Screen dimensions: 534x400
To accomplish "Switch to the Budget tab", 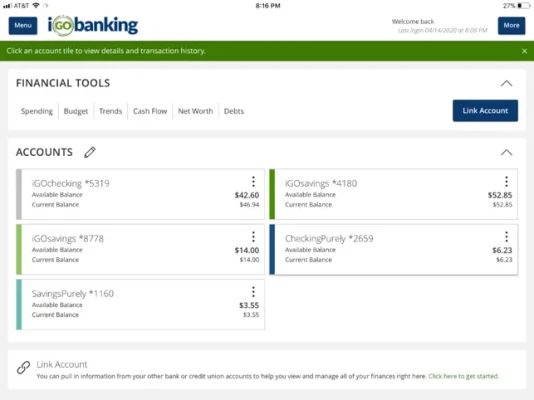I will point(76,111).
